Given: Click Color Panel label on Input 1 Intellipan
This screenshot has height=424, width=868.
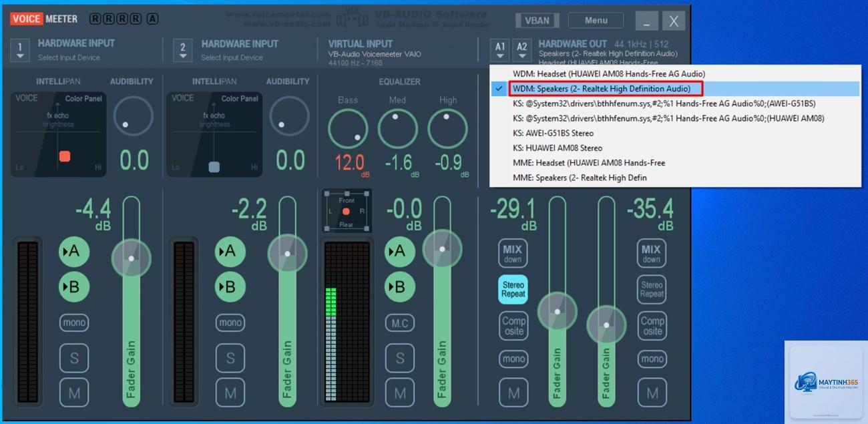Looking at the screenshot, I should coord(83,99).
